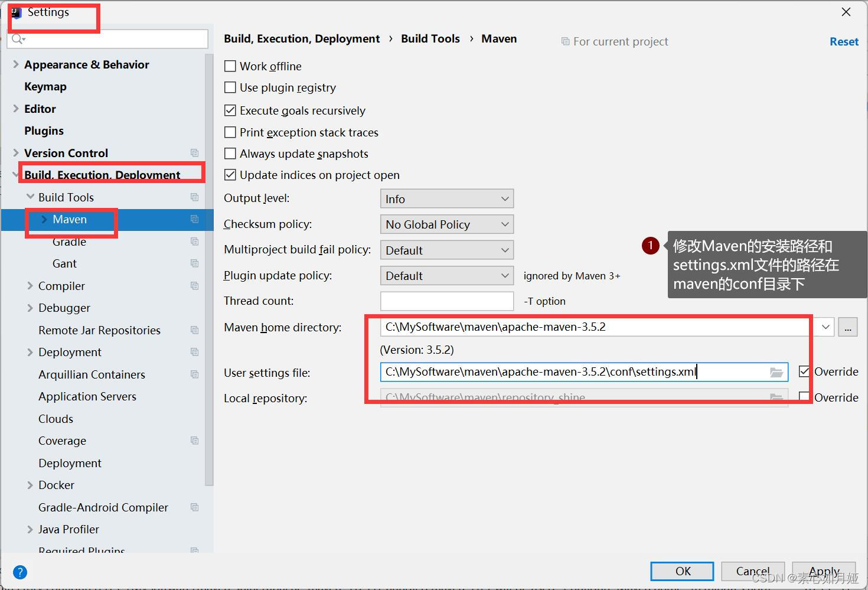
Task: Click the search magnifier icon in Settings
Action: pos(17,39)
